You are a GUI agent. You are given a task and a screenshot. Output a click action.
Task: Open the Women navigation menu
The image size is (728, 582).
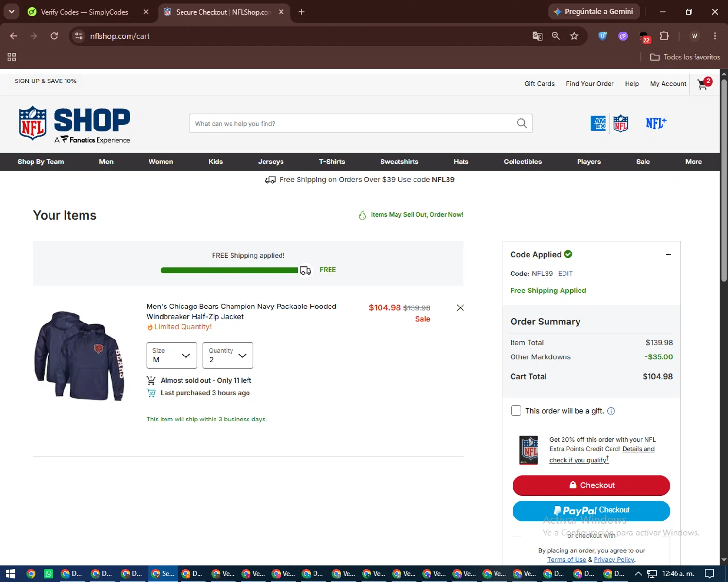161,162
